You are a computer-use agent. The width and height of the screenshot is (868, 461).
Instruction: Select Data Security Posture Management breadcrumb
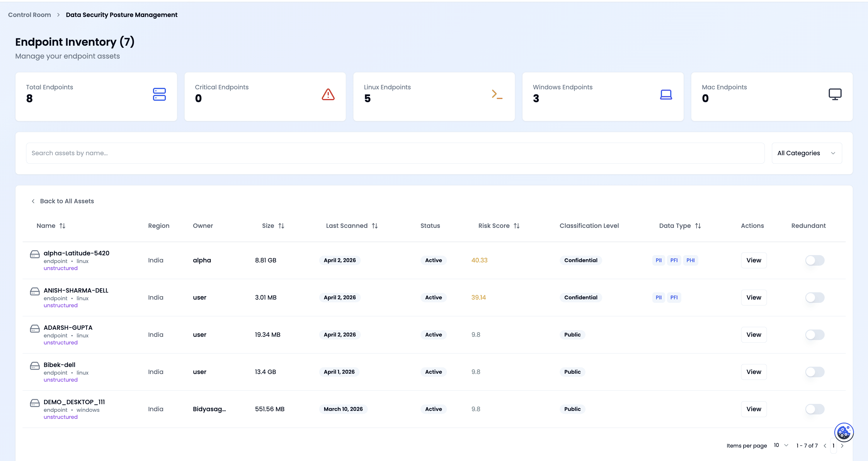click(121, 15)
